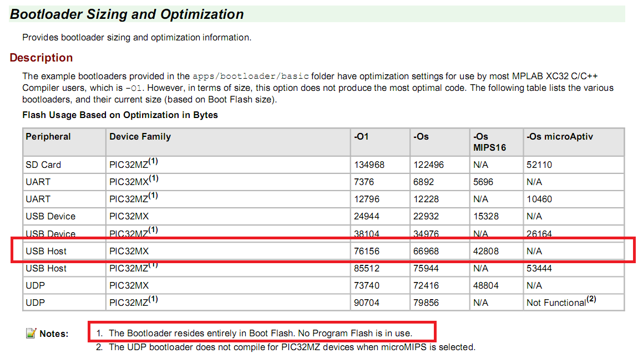Click N/A in the SD Card row
Image resolution: width=638 pixels, height=364 pixels.
(480, 165)
